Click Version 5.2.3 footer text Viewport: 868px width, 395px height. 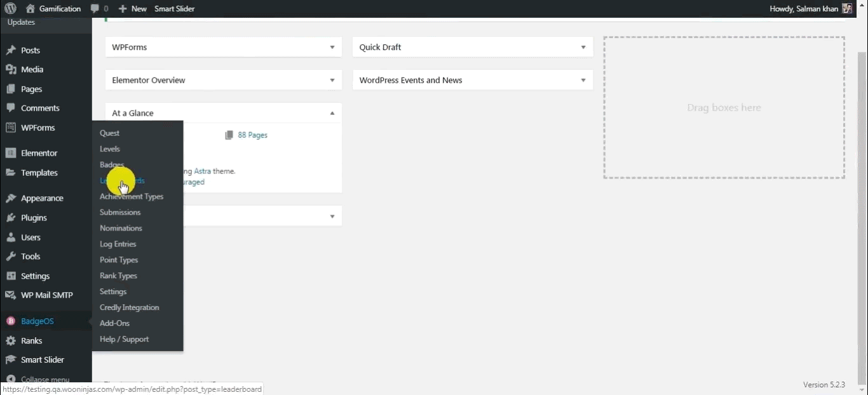point(824,385)
